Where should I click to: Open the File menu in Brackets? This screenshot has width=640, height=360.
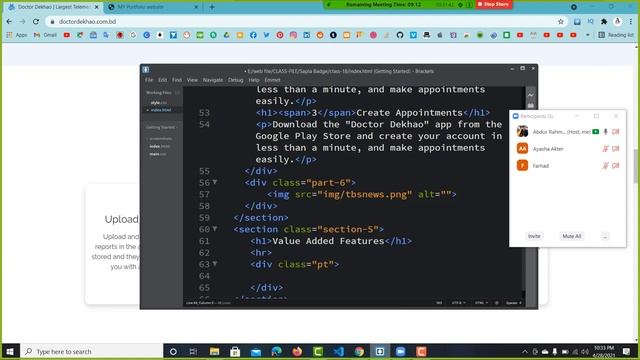pos(149,80)
